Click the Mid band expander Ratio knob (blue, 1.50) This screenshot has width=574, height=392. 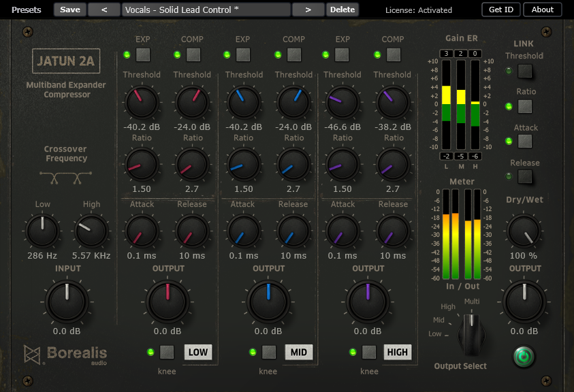click(244, 165)
